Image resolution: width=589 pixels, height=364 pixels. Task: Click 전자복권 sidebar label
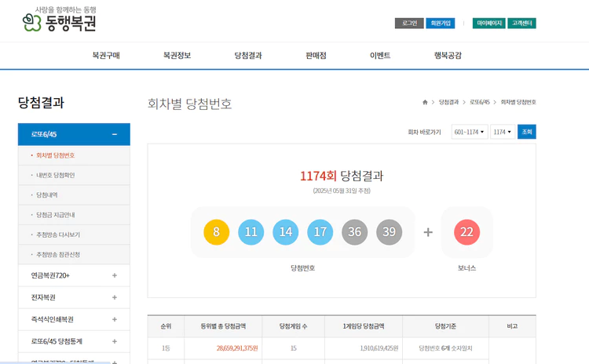[43, 297]
